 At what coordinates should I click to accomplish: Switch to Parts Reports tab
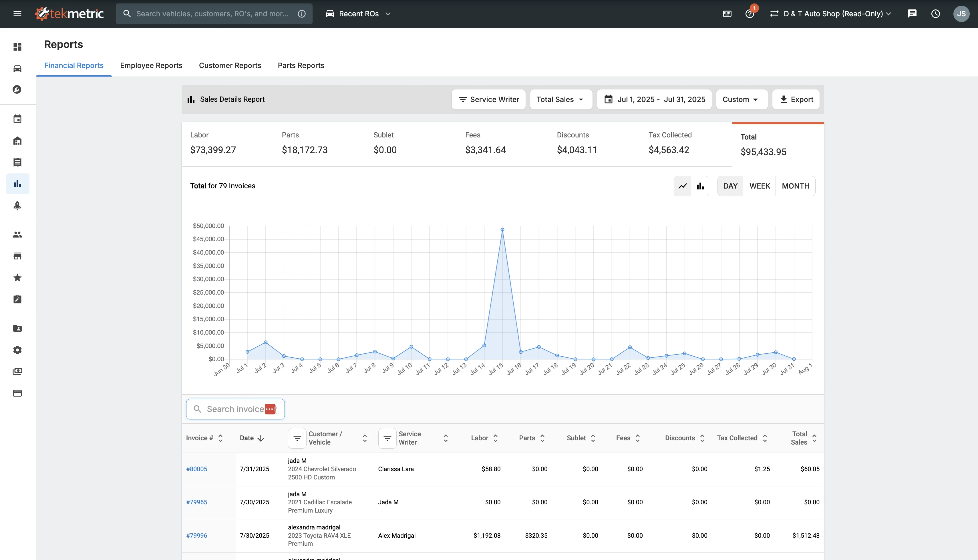(301, 65)
